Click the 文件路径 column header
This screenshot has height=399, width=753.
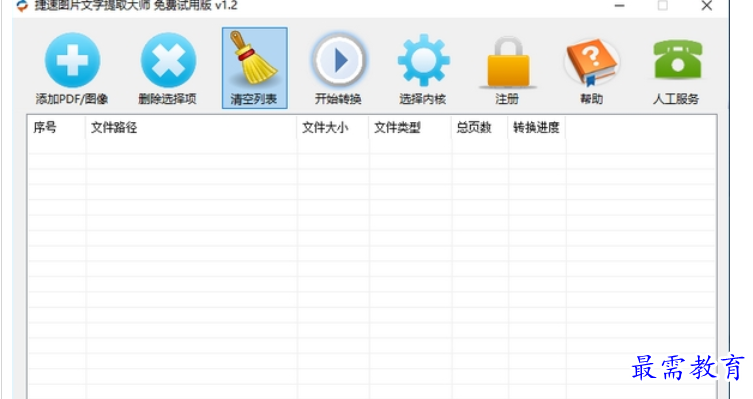point(191,127)
